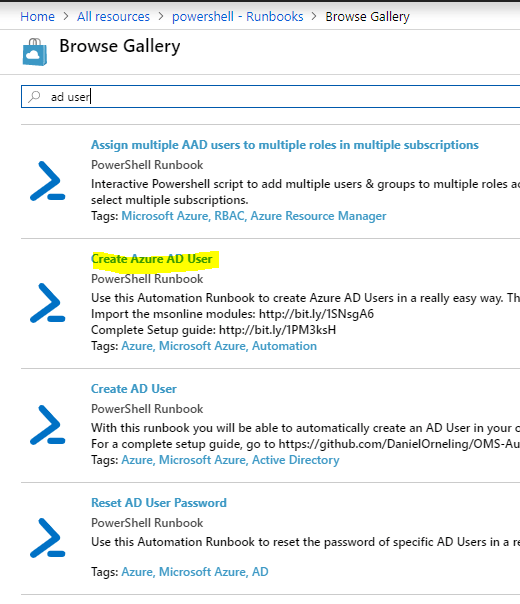Click tags link ending with Automation
Screen dimensions: 520x604
219,346
